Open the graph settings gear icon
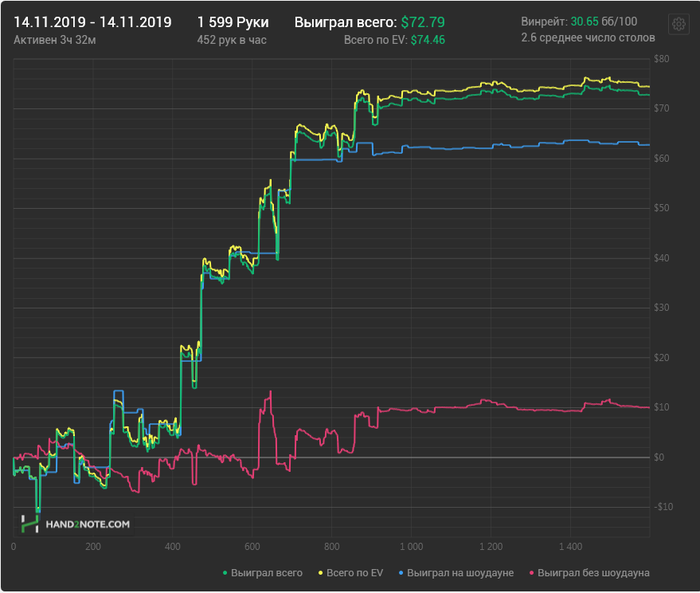700x593 pixels. click(679, 24)
